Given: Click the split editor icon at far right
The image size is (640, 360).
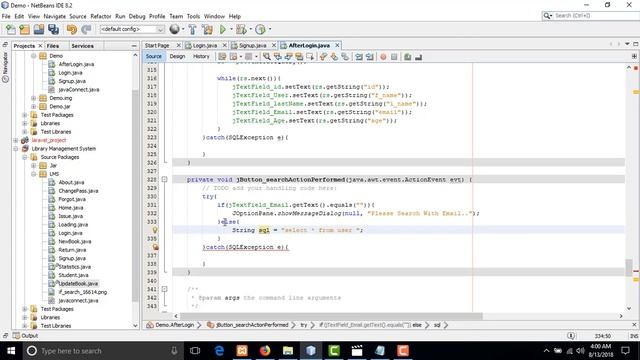Looking at the screenshot, I should (634, 56).
